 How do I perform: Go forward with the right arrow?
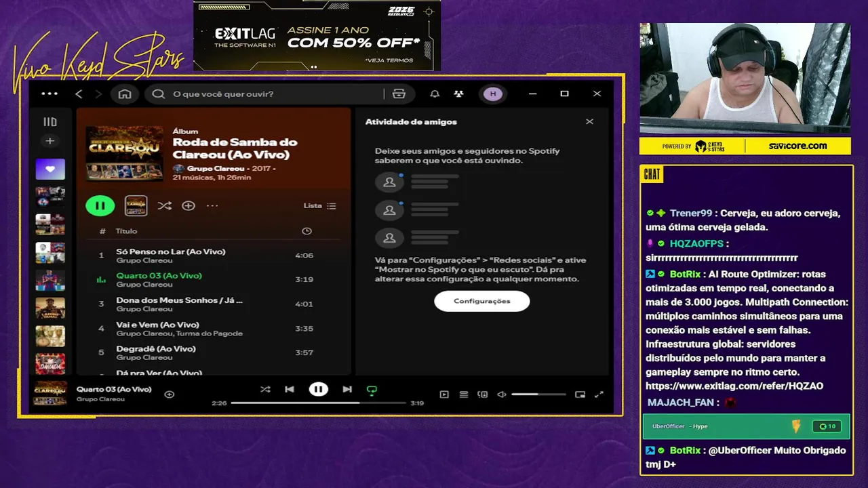[x=98, y=94]
